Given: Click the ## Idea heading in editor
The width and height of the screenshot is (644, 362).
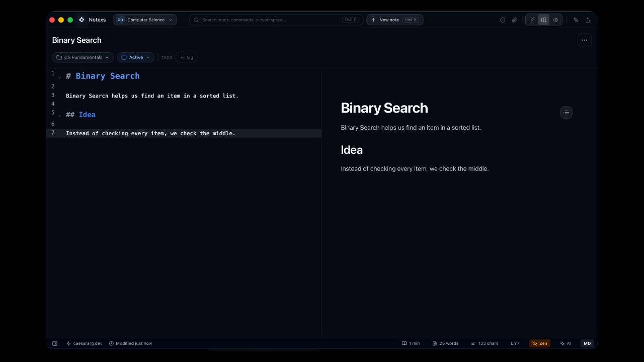Looking at the screenshot, I should pos(80,115).
